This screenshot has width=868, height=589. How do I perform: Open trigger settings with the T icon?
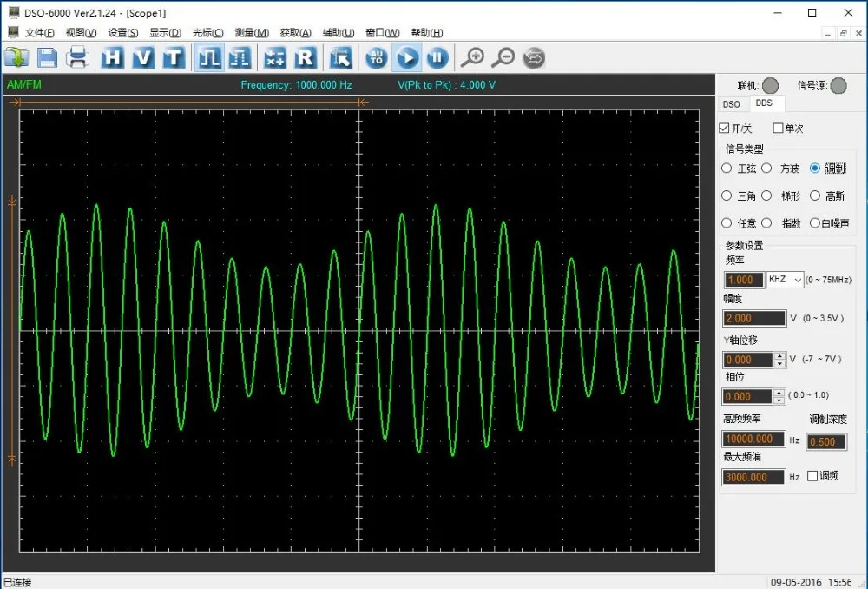click(174, 57)
